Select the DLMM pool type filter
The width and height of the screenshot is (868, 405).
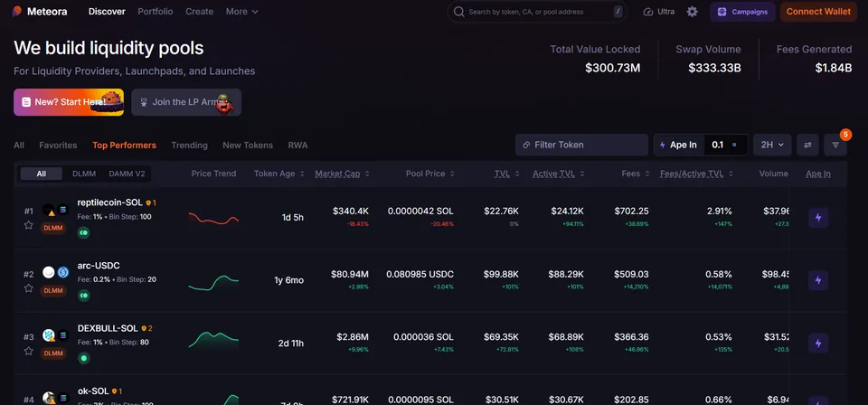coord(84,174)
